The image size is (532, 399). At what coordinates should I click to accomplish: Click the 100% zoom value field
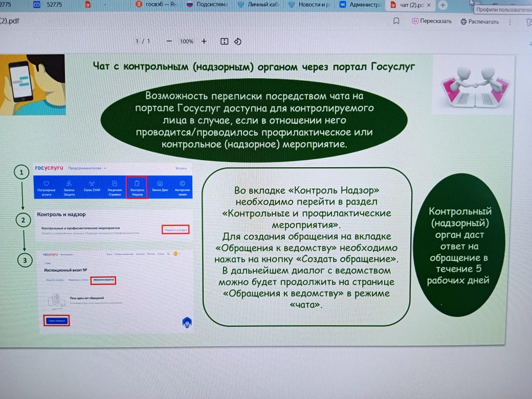[187, 41]
